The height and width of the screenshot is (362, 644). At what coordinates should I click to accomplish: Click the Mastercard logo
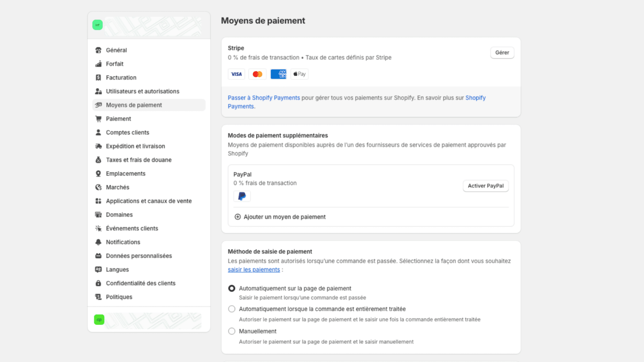[x=258, y=74]
